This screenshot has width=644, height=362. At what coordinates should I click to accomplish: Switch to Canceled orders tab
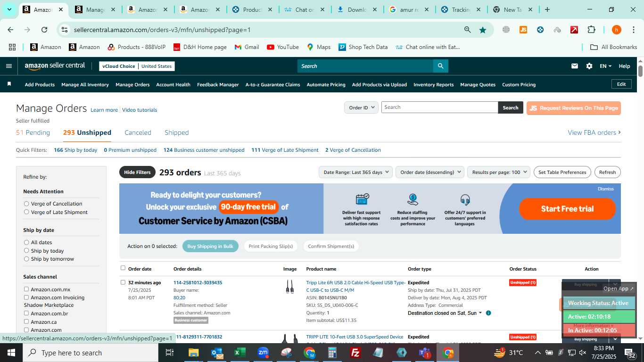[138, 132]
